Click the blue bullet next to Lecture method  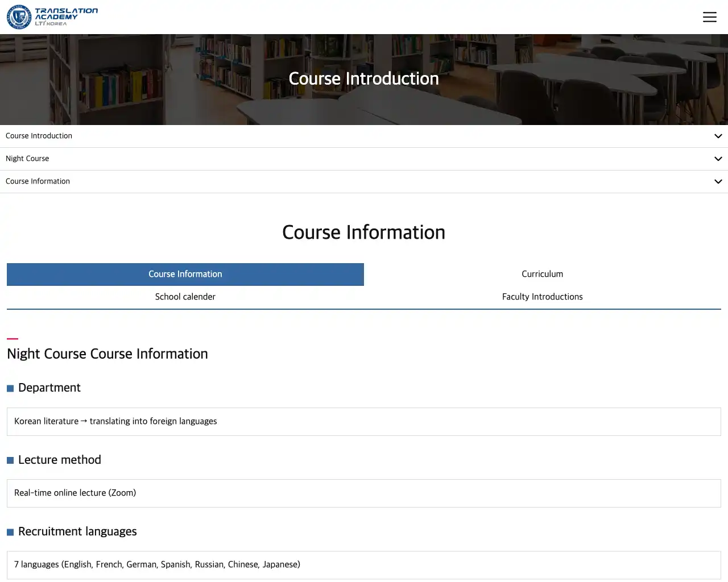tap(10, 460)
